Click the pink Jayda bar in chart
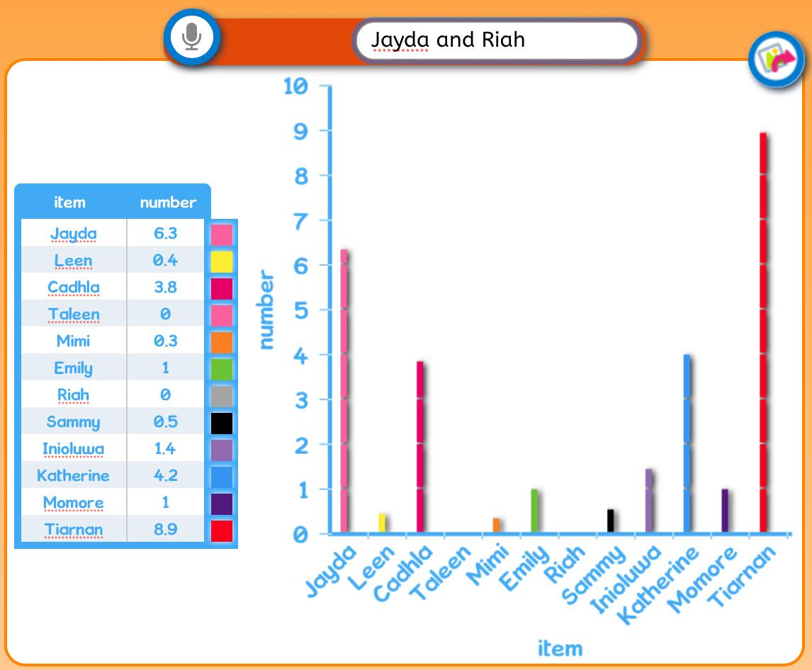Viewport: 812px width, 670px height. click(344, 391)
